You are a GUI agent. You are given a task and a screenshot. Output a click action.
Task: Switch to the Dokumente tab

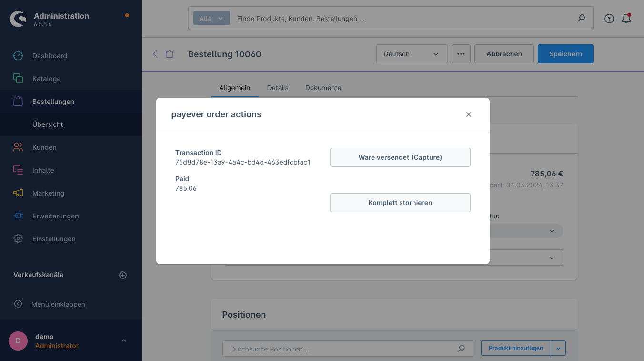323,88
